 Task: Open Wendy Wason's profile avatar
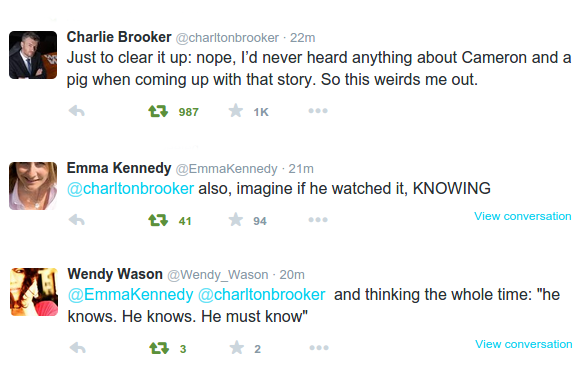click(x=34, y=292)
